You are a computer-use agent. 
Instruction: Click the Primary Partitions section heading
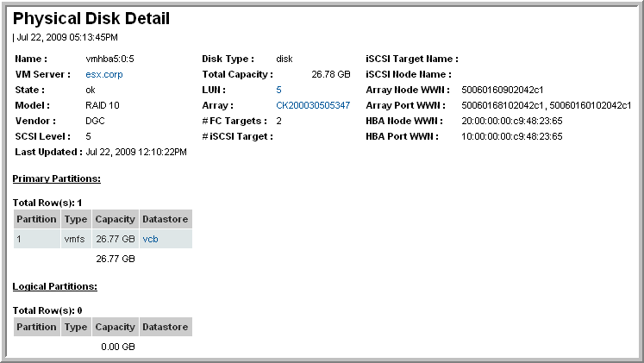click(57, 178)
